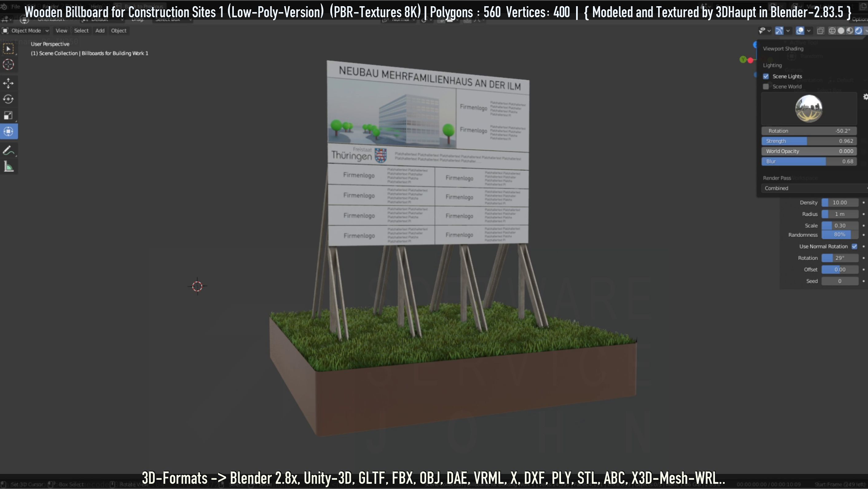This screenshot has height=489, width=868.
Task: Switch to Solid shading mode
Action: point(841,31)
